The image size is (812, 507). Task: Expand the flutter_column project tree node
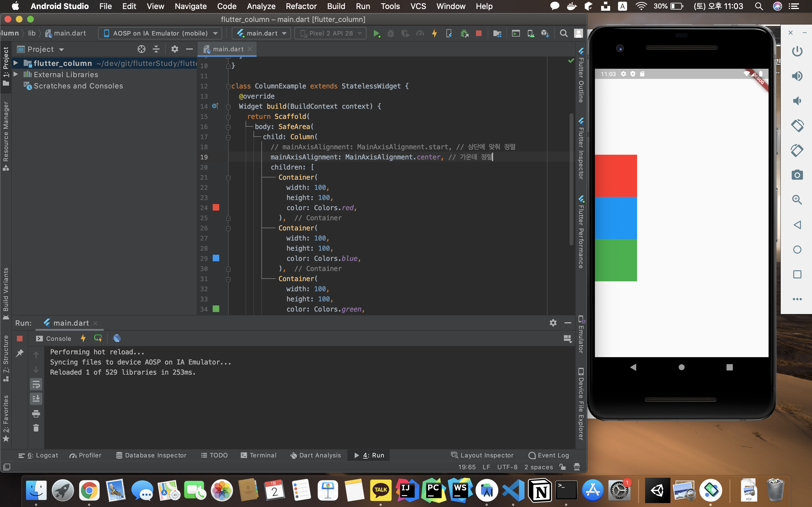tap(16, 63)
